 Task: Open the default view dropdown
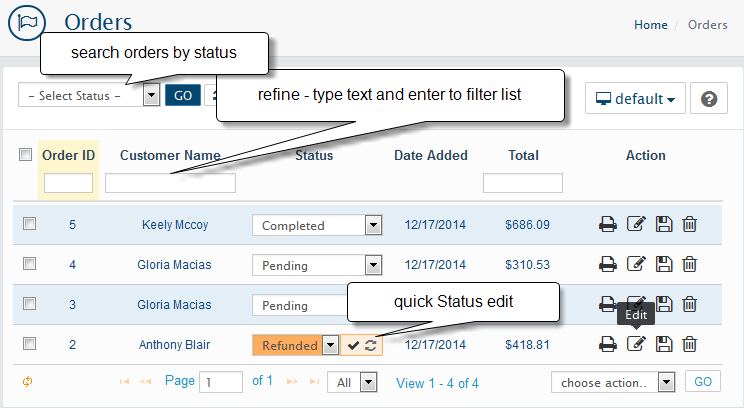point(635,99)
